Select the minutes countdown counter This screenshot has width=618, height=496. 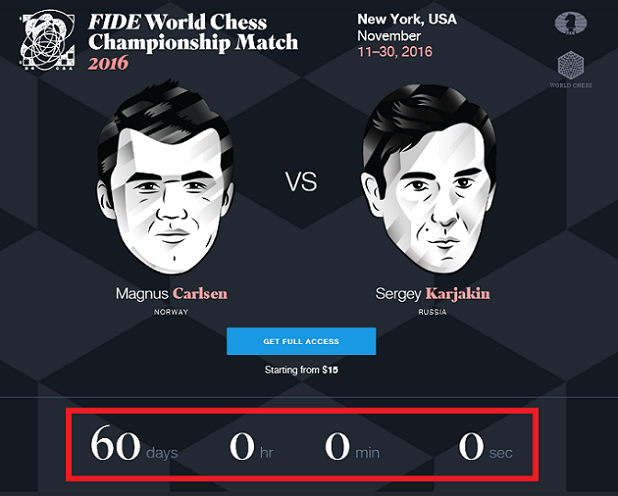tap(352, 445)
